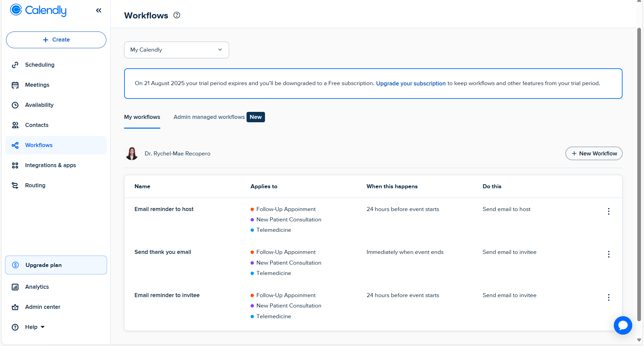
Task: Open options for Send thank you email
Action: pos(608,254)
